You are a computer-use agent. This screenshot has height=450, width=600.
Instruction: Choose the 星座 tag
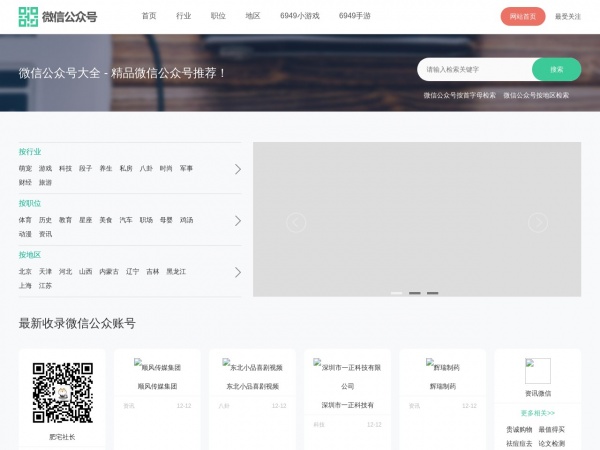coord(86,220)
